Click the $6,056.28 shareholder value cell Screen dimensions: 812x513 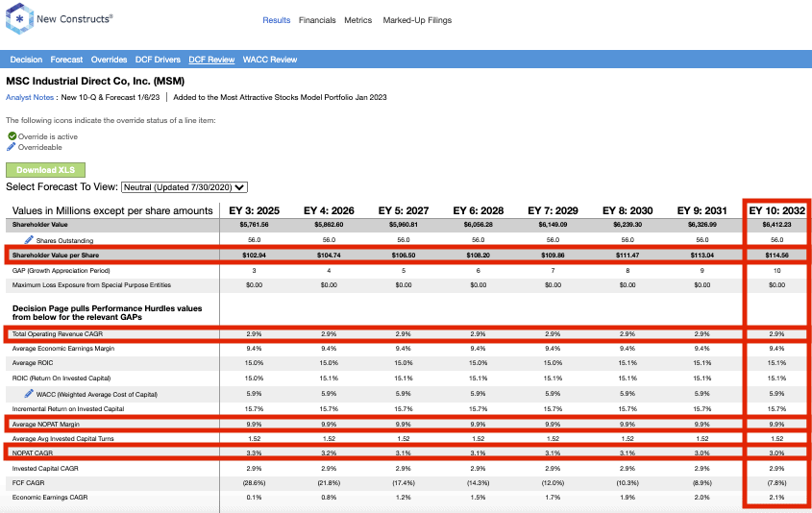point(478,225)
